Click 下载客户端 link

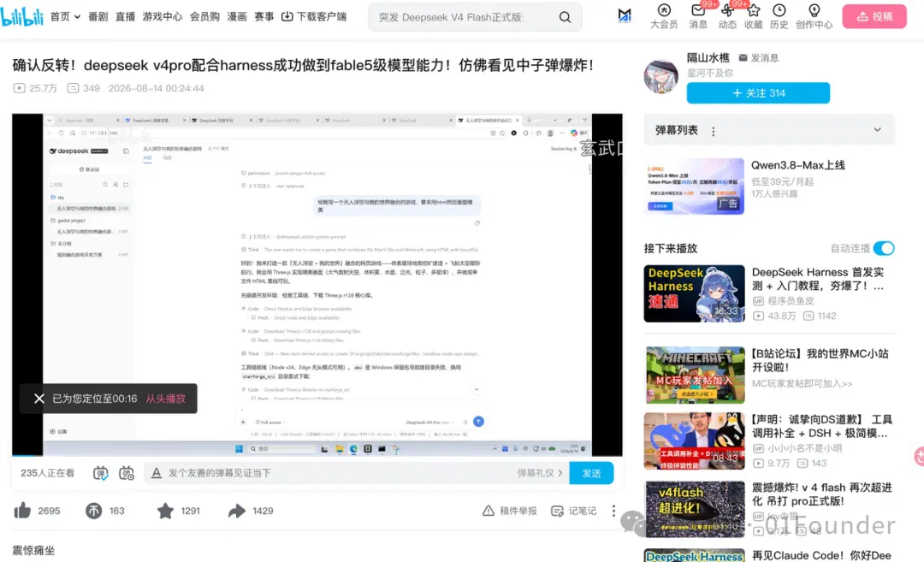pos(314,16)
